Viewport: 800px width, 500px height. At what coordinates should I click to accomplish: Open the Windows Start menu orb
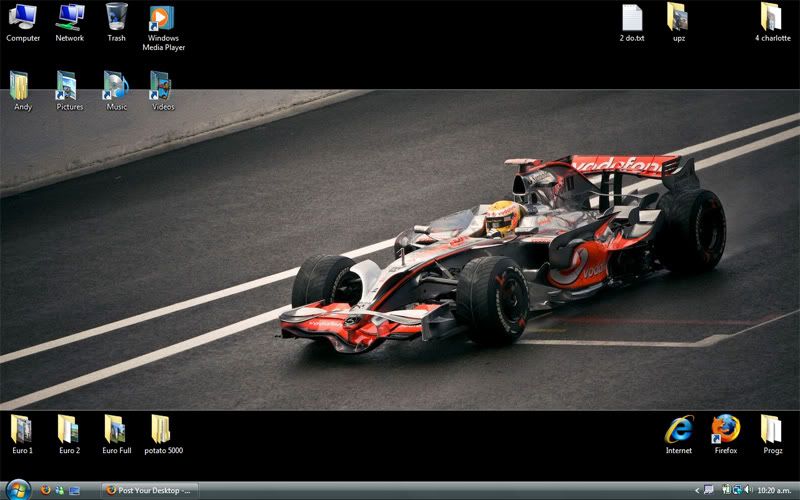point(17,490)
